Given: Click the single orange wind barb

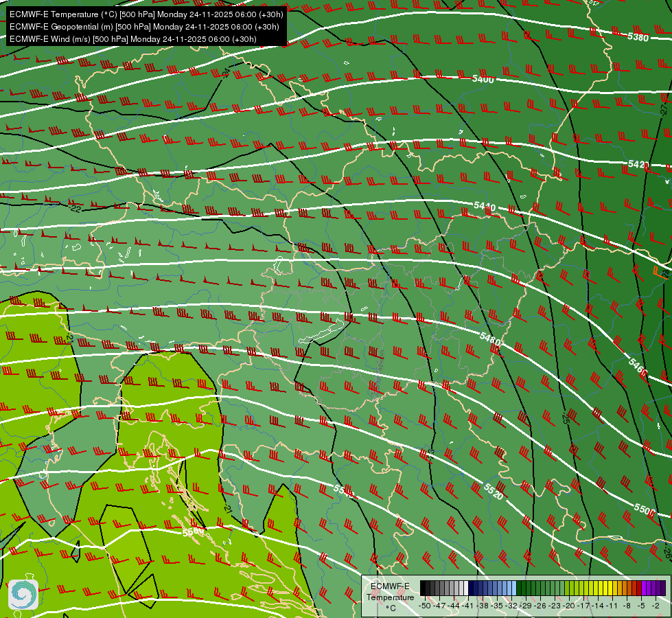Looking at the screenshot, I should coord(659,272).
